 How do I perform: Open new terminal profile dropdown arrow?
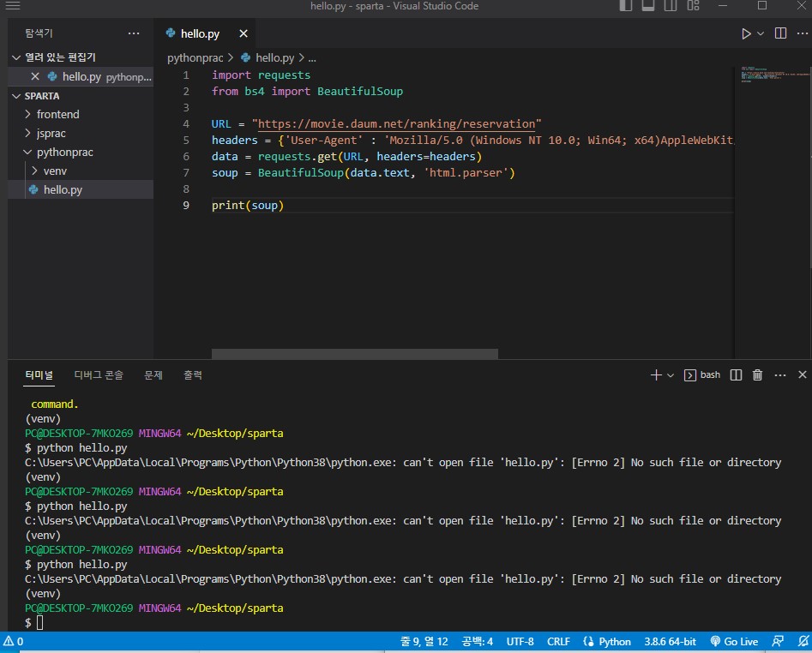(x=671, y=375)
